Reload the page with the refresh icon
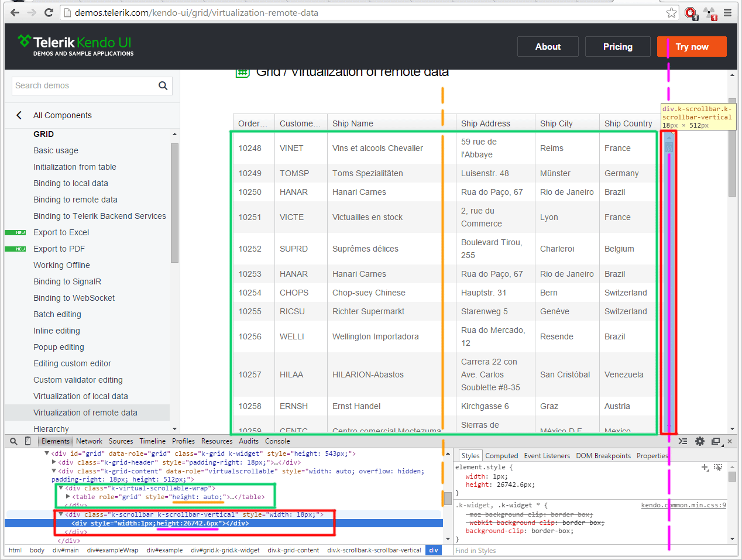This screenshot has height=560, width=742. [x=49, y=12]
